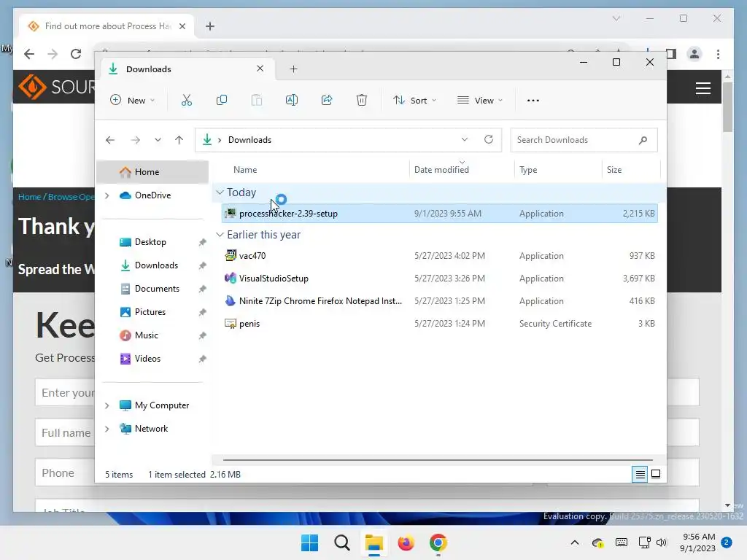This screenshot has width=747, height=560.
Task: Click Chrome taskbar icon
Action: [x=438, y=542]
